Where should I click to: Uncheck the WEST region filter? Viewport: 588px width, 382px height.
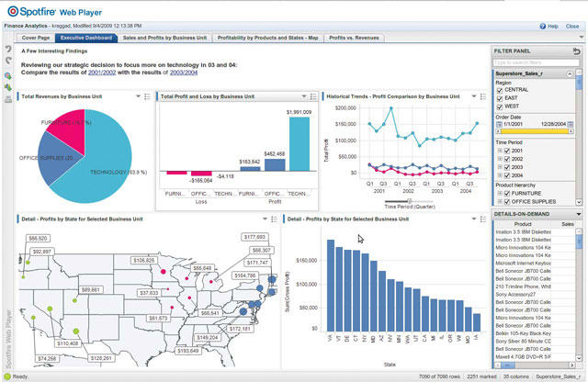tap(500, 107)
